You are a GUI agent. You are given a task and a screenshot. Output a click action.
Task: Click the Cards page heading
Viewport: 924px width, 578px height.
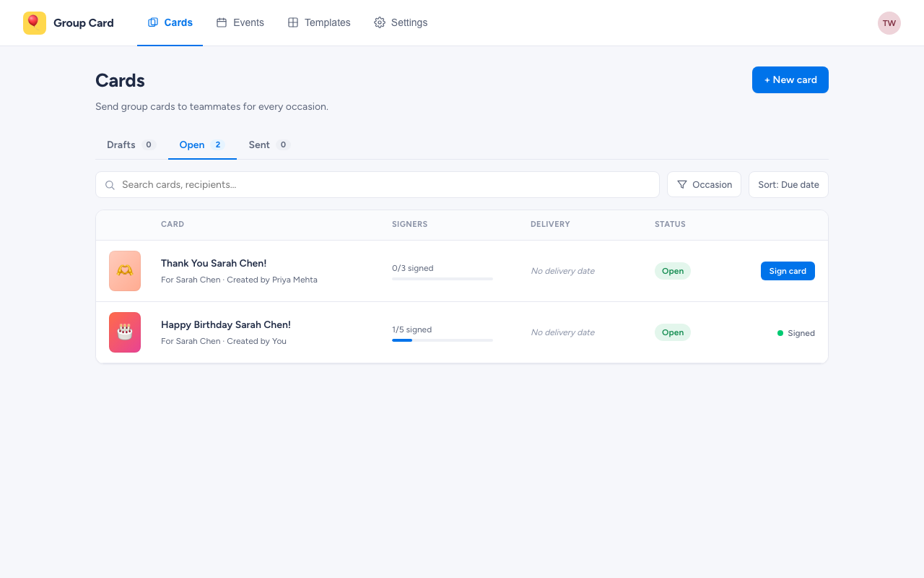tap(120, 80)
